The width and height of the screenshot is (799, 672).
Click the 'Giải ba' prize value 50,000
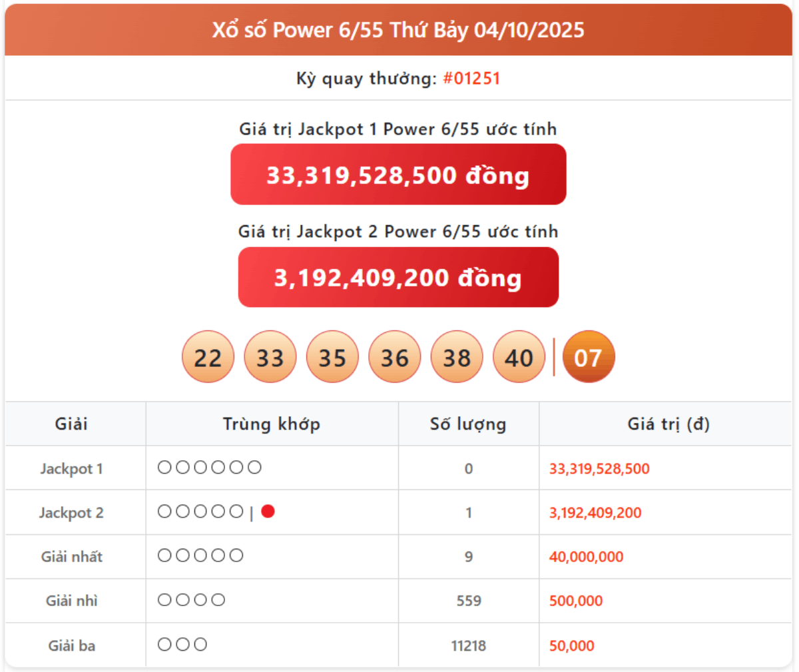[571, 645]
